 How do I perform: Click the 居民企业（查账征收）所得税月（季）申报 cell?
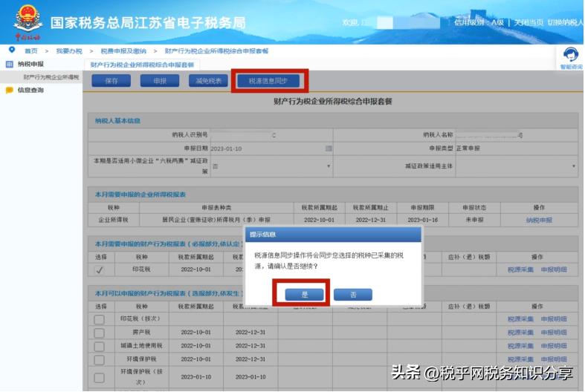pyautogui.click(x=216, y=220)
